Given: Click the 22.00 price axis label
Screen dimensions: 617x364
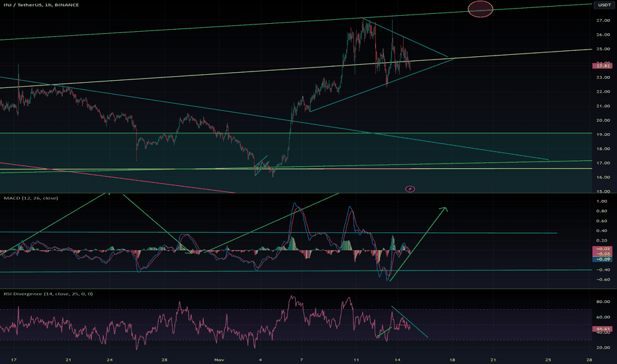Looking at the screenshot, I should point(603,92).
